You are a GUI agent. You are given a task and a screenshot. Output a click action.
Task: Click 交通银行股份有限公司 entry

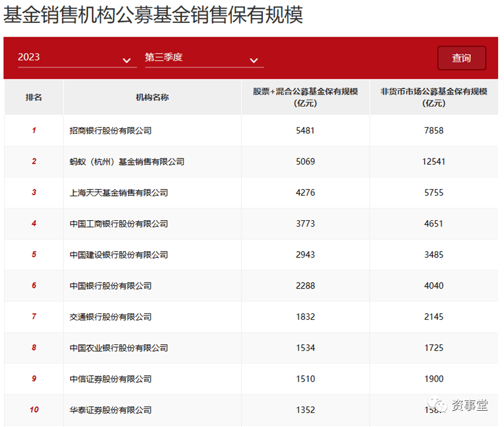click(111, 317)
